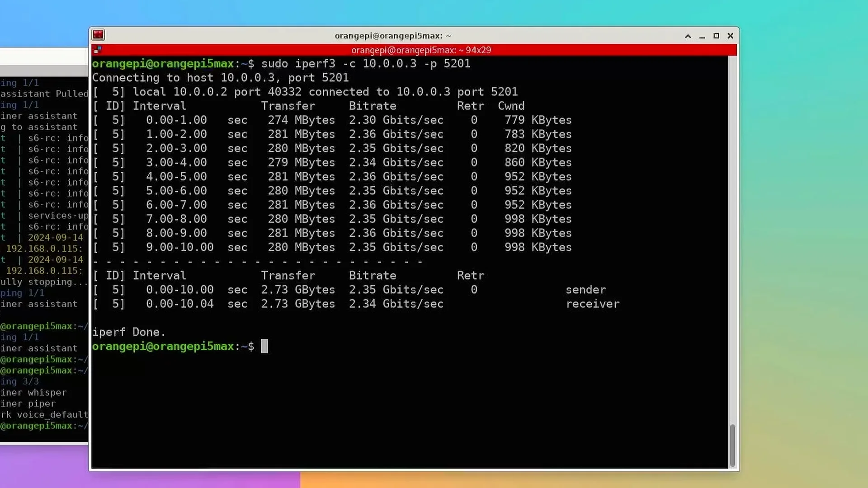
Task: Click the '860 KBytes' Cwnd value
Action: point(538,163)
